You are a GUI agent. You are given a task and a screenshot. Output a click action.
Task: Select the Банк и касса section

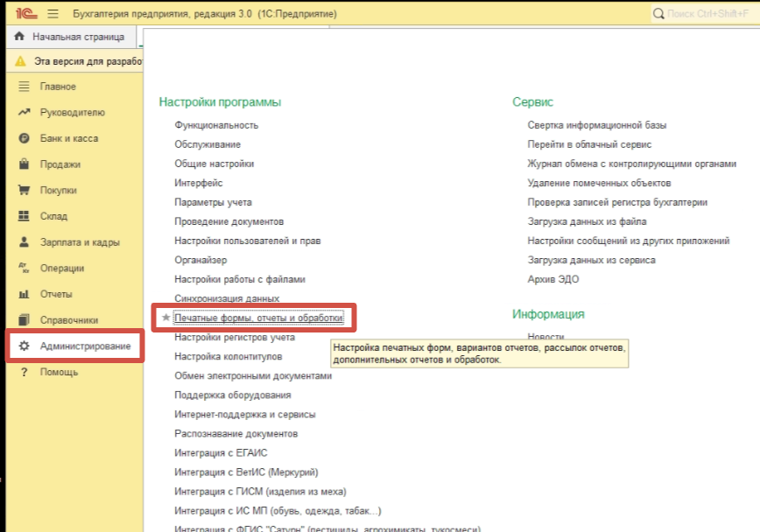[69, 138]
